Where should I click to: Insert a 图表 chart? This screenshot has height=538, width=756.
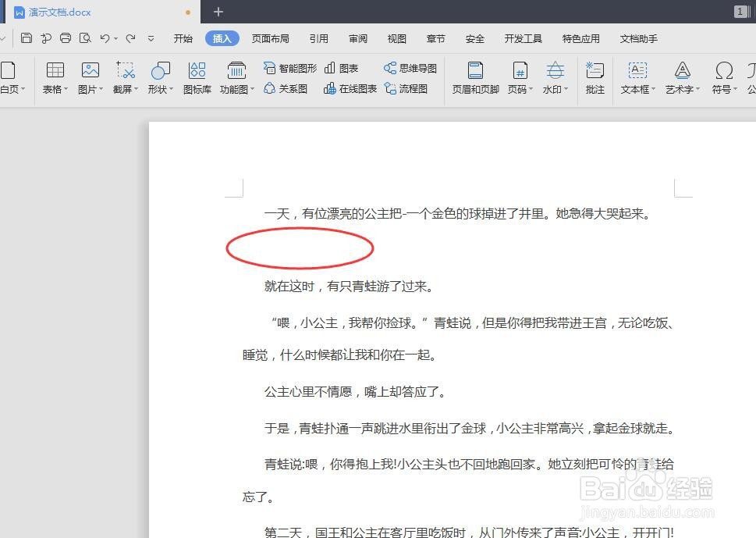click(341, 69)
